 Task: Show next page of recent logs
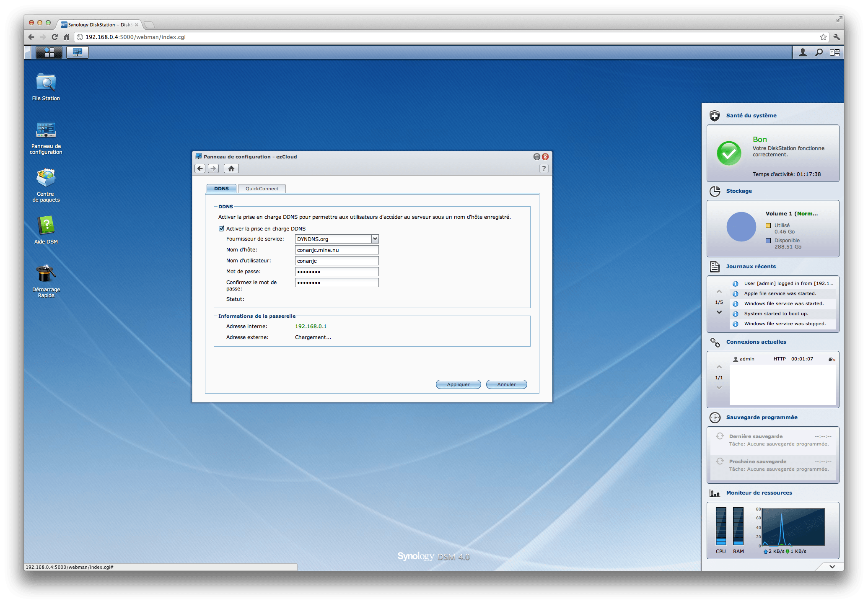pos(719,312)
